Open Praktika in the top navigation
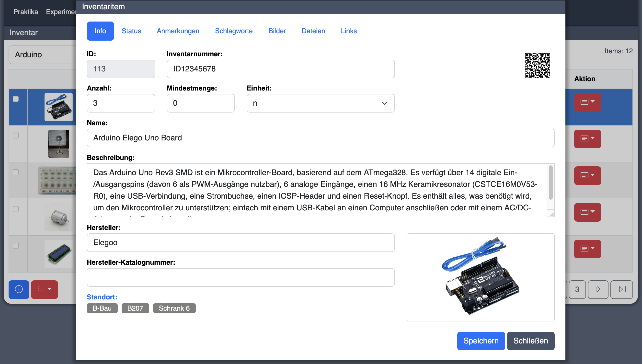Image resolution: width=642 pixels, height=364 pixels. pos(26,12)
